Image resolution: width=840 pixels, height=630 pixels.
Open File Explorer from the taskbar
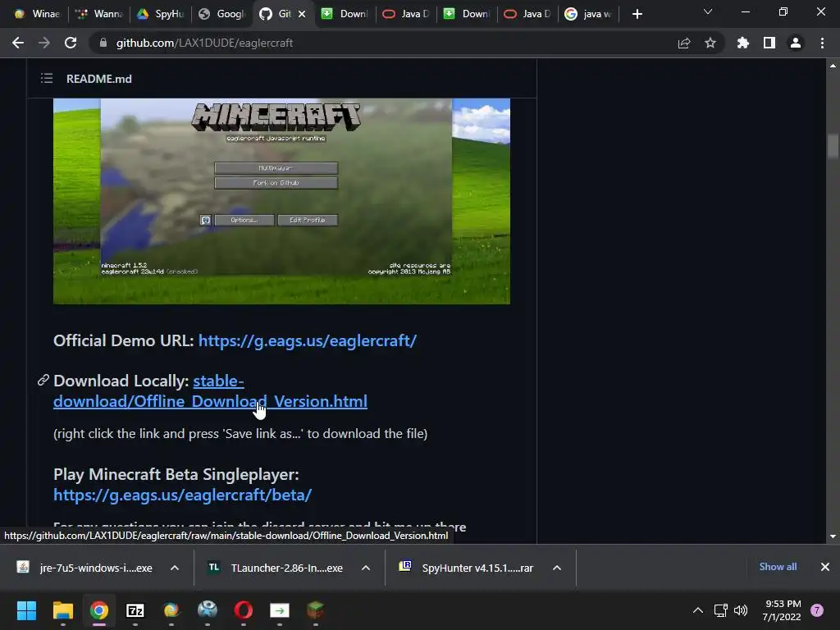pos(62,610)
